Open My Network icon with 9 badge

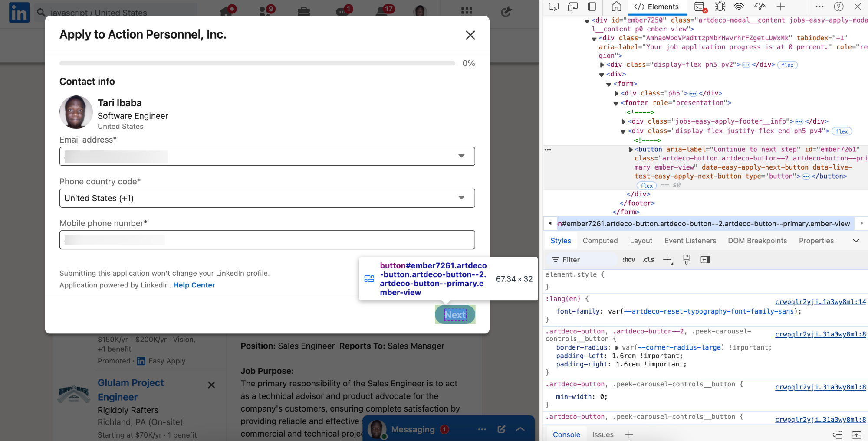pos(266,10)
